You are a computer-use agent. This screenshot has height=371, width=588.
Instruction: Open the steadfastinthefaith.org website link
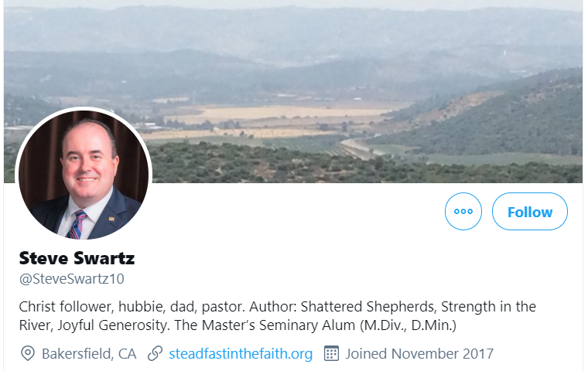pos(241,354)
